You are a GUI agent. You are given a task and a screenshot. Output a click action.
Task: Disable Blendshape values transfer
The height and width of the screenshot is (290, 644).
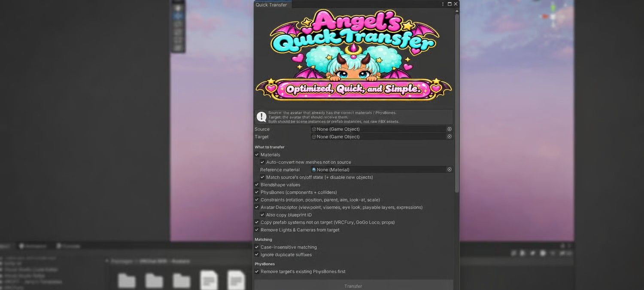(x=257, y=185)
